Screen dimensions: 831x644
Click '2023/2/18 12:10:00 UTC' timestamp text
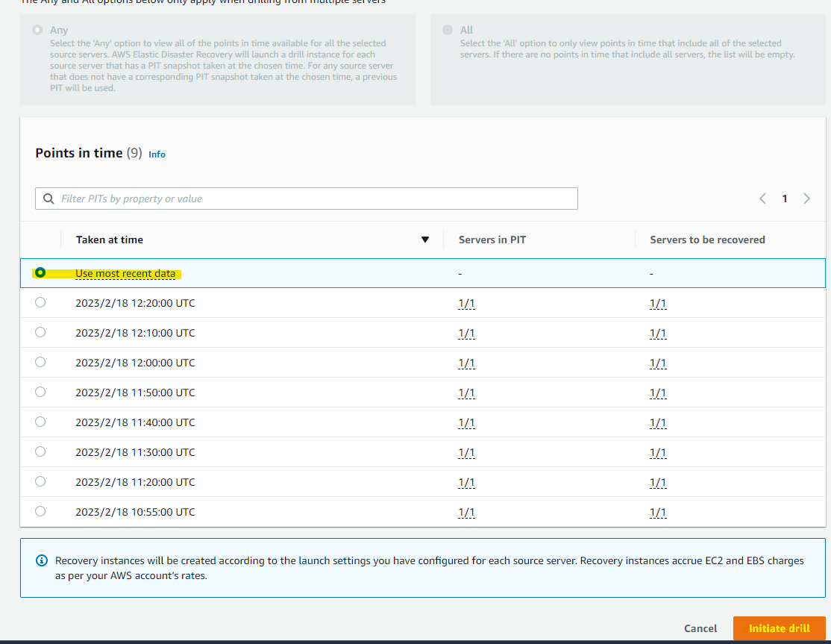pyautogui.click(x=135, y=333)
